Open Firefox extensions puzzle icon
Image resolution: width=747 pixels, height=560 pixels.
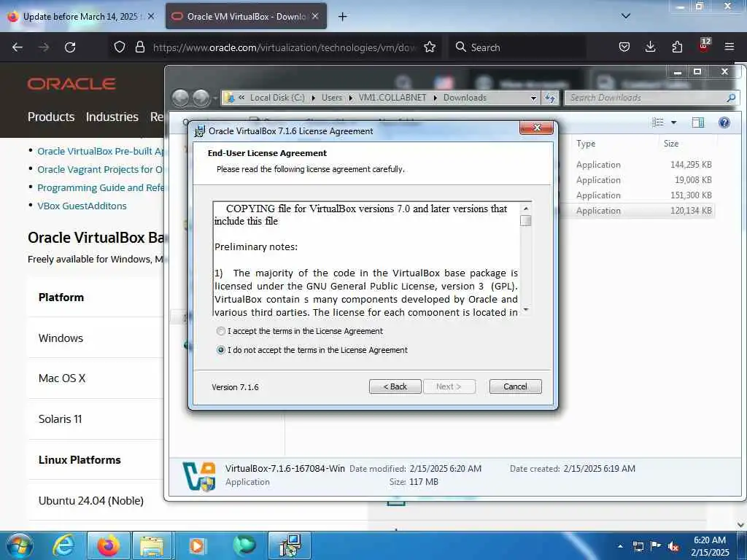pos(677,47)
